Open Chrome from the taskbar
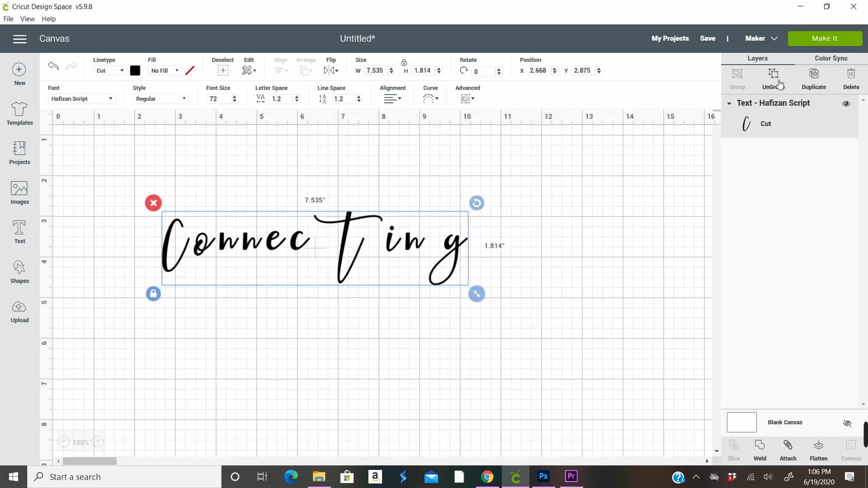The height and width of the screenshot is (488, 868). tap(487, 476)
